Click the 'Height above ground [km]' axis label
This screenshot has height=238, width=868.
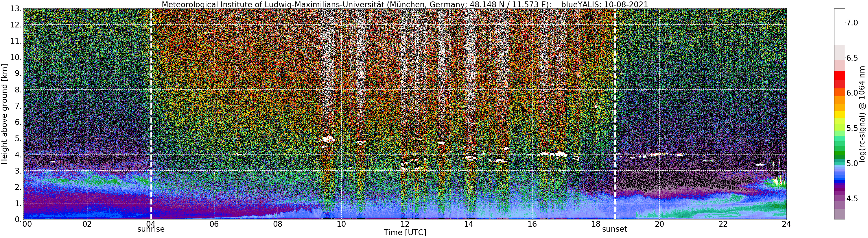4,114
